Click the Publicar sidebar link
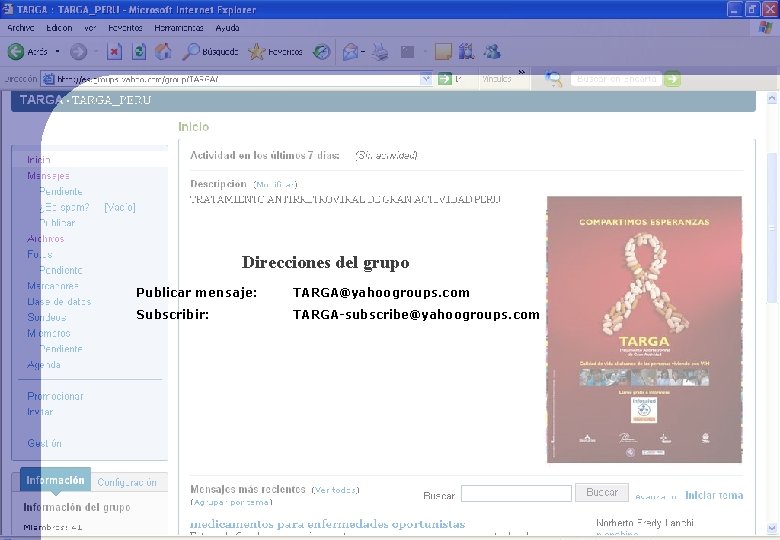The image size is (780, 540). (x=57, y=223)
